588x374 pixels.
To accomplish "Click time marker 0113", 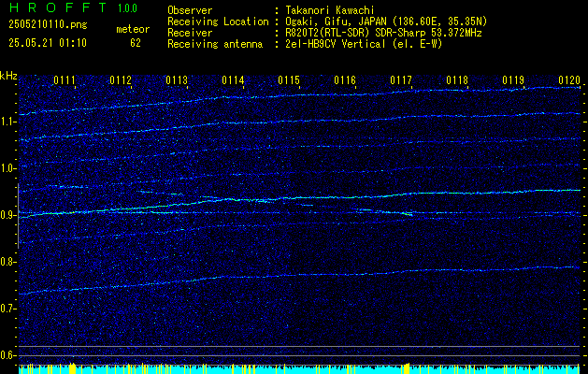I will (177, 80).
